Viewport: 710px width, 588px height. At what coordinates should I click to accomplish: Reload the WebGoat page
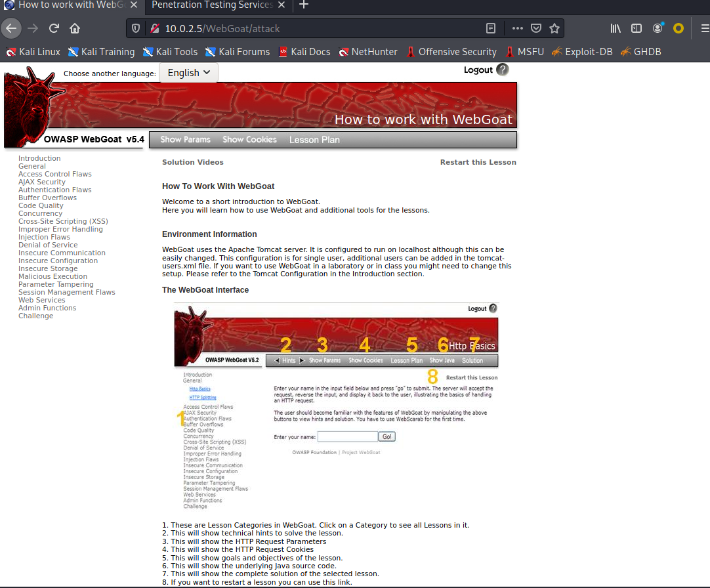click(54, 28)
